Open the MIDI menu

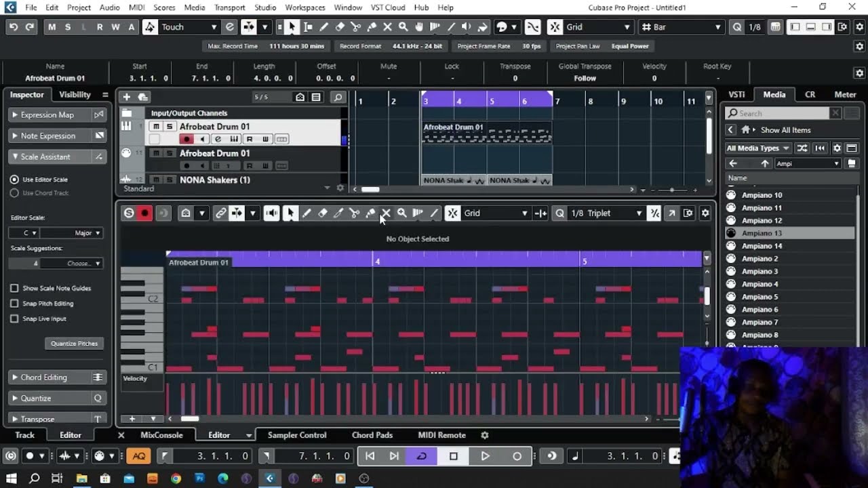click(x=138, y=7)
